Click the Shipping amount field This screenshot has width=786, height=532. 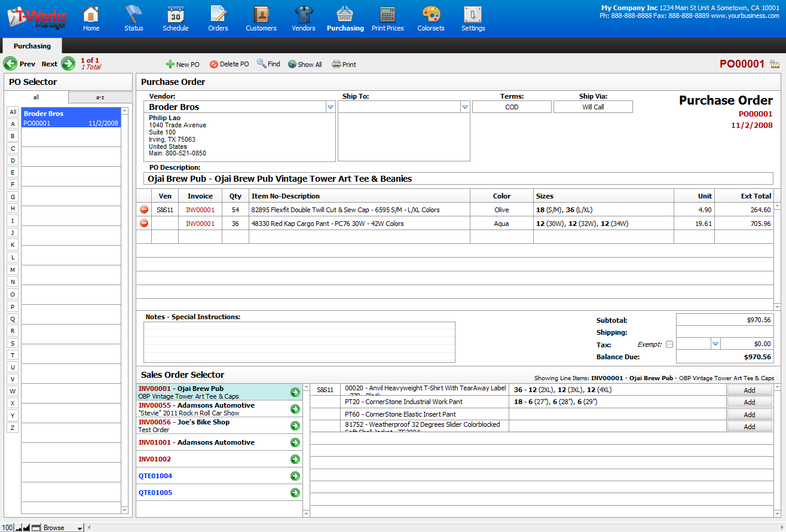[724, 332]
